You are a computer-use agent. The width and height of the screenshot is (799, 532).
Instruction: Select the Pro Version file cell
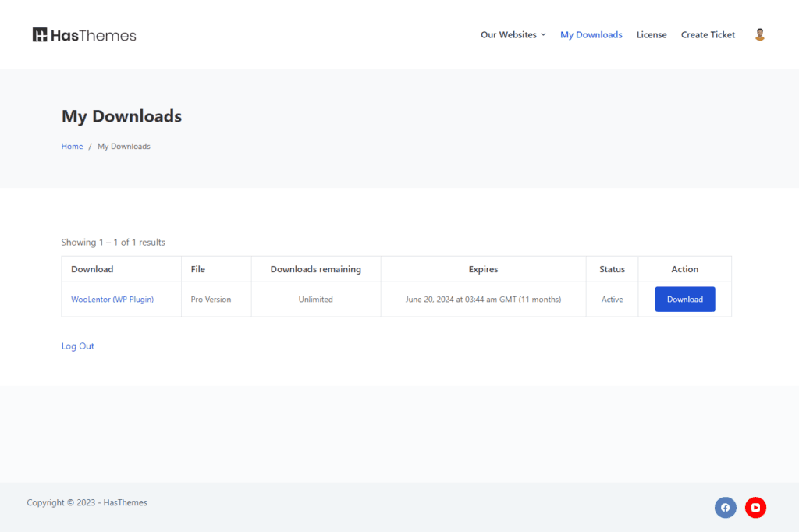point(211,300)
